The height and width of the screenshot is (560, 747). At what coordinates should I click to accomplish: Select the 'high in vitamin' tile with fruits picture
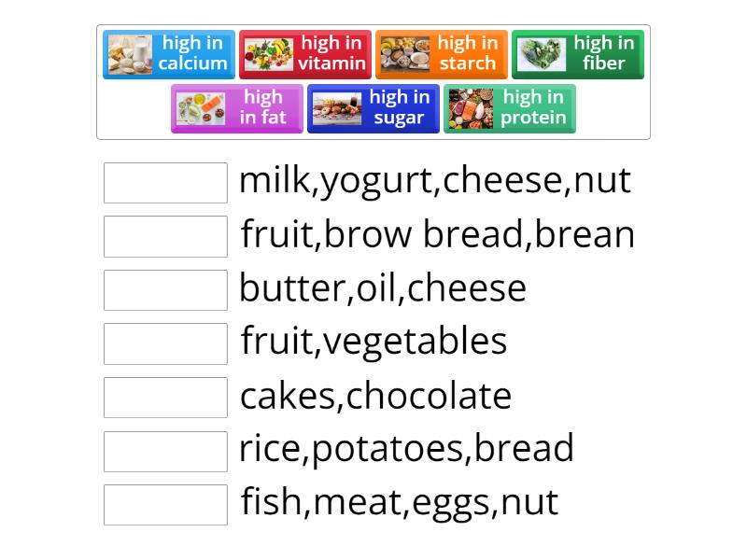pyautogui.click(x=306, y=54)
